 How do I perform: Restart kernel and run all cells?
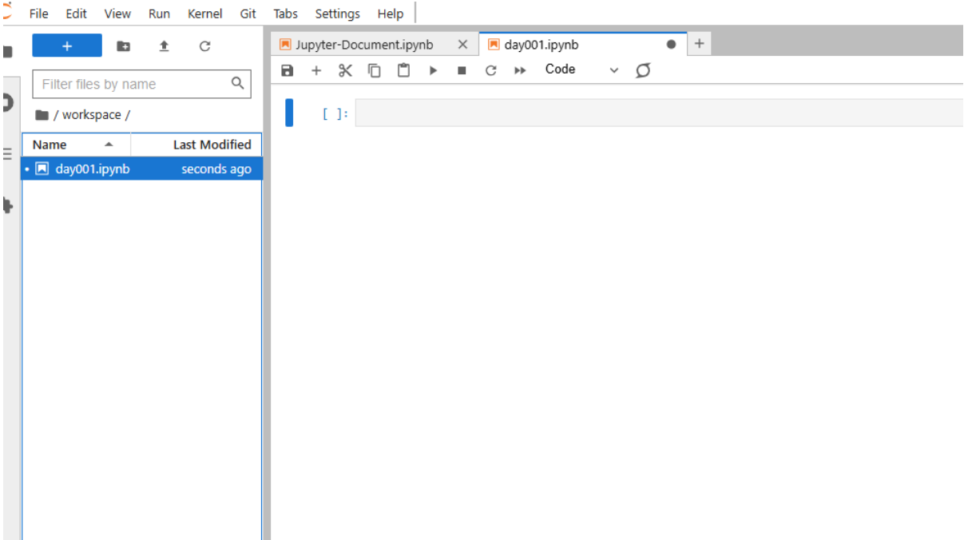click(x=520, y=70)
